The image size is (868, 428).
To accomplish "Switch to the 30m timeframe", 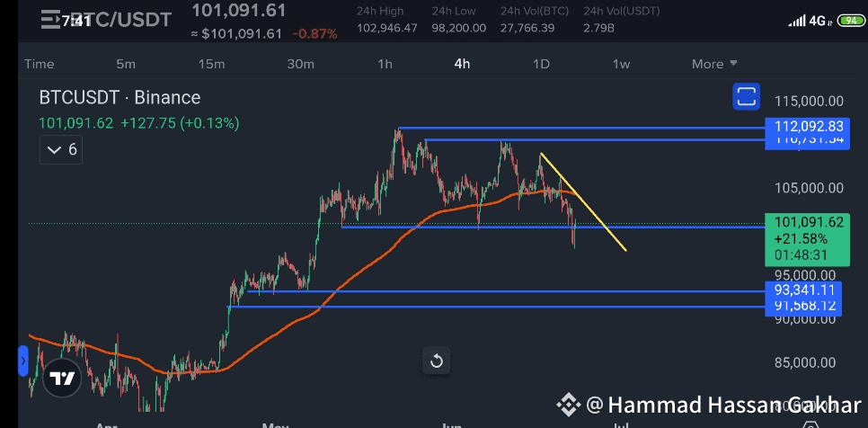I will coord(301,64).
